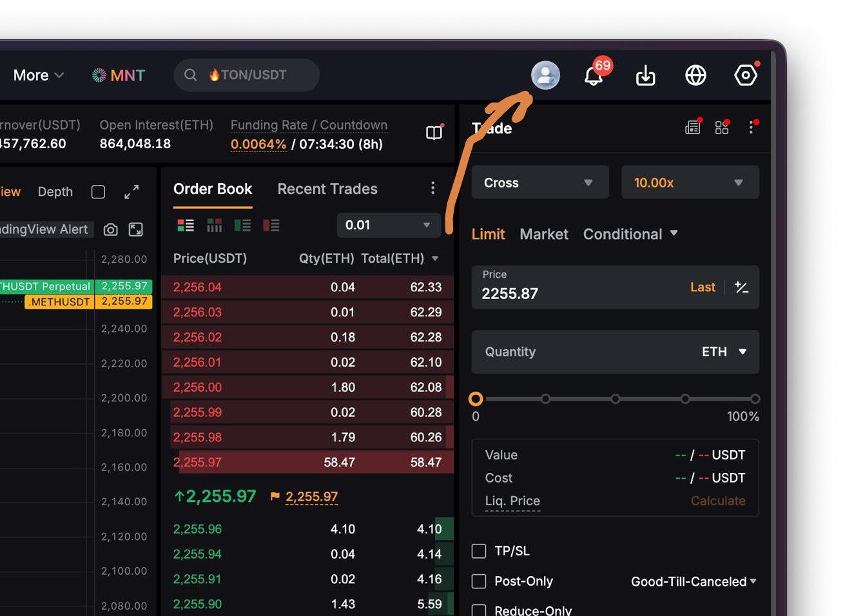
Task: Select buy-and-sell order book view
Action: (186, 225)
